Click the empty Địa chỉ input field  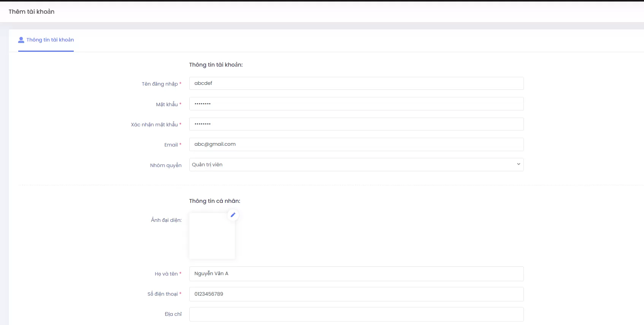(356, 314)
